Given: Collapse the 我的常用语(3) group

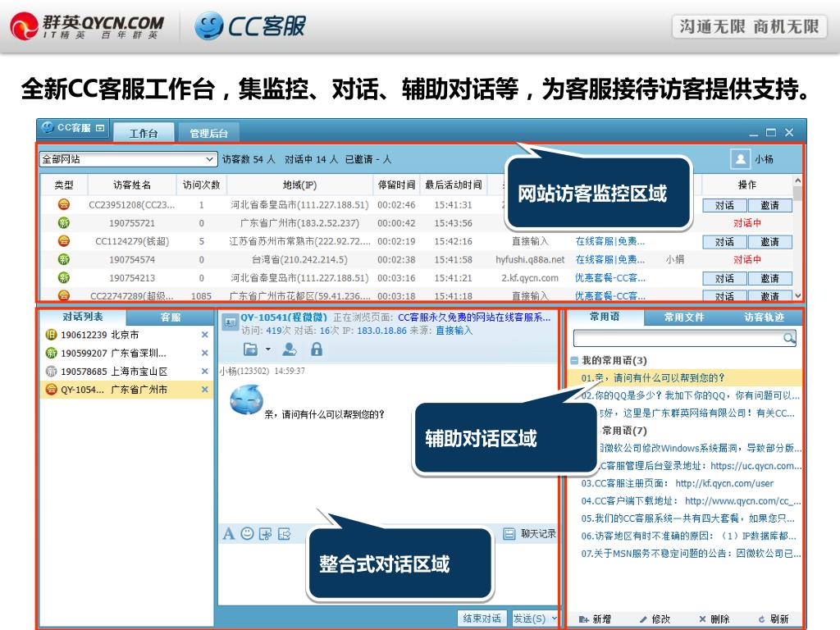Looking at the screenshot, I should point(574,361).
